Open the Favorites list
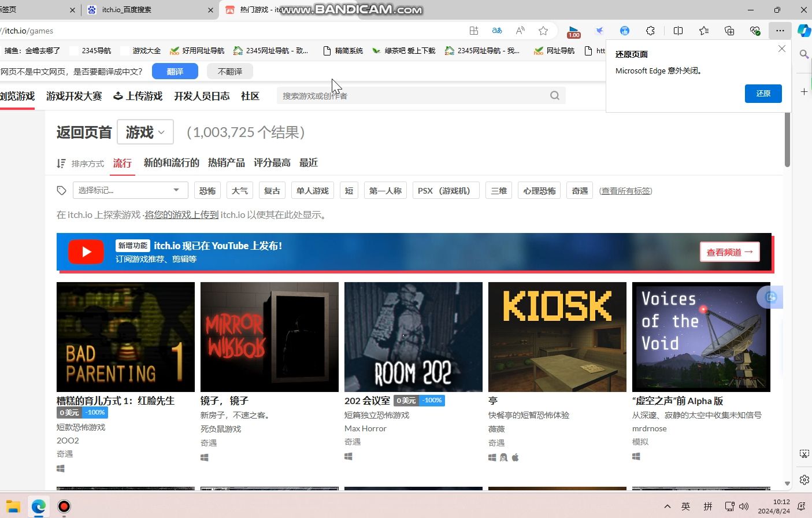This screenshot has width=812, height=518. click(704, 31)
